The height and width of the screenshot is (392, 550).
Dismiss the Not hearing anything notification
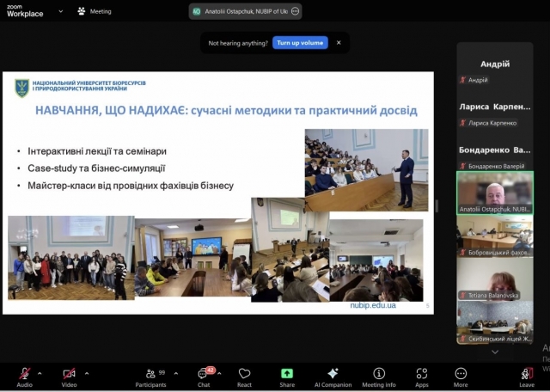339,43
